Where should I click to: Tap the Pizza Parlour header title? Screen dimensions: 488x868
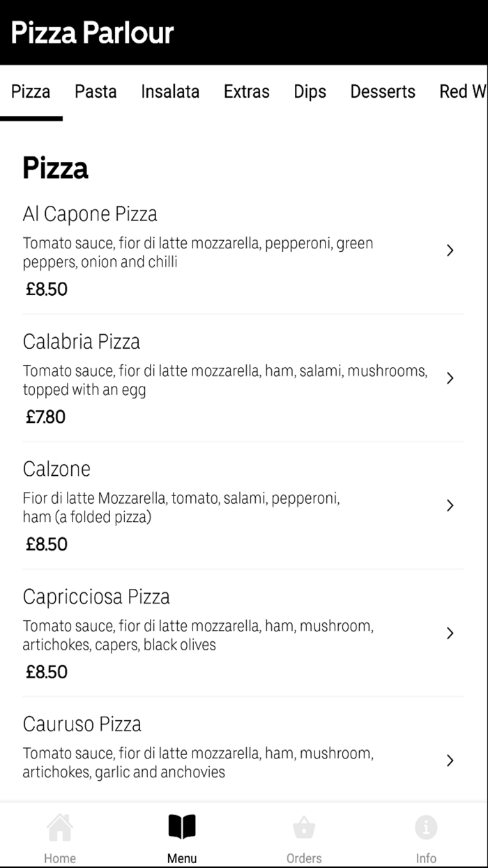tap(93, 32)
